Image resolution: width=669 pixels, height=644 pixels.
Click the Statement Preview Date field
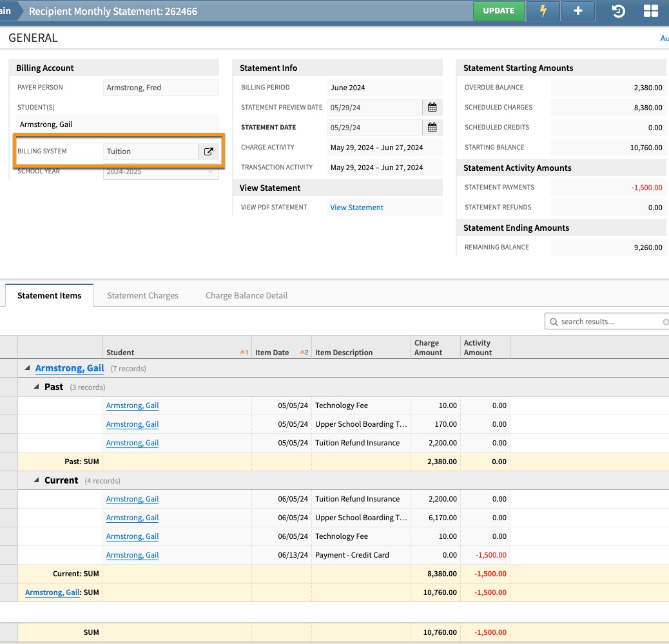tap(374, 108)
